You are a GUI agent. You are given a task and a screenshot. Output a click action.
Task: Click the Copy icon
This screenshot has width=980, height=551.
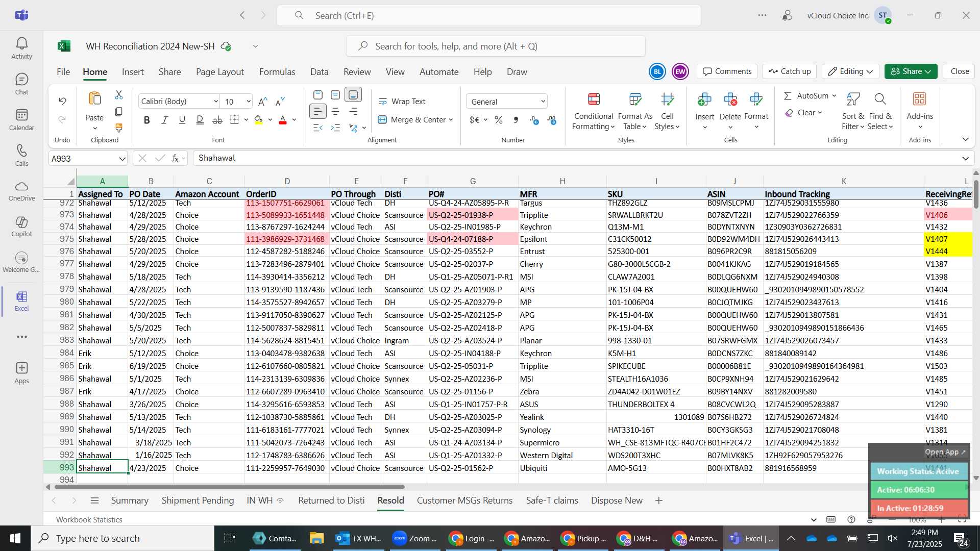(119, 111)
